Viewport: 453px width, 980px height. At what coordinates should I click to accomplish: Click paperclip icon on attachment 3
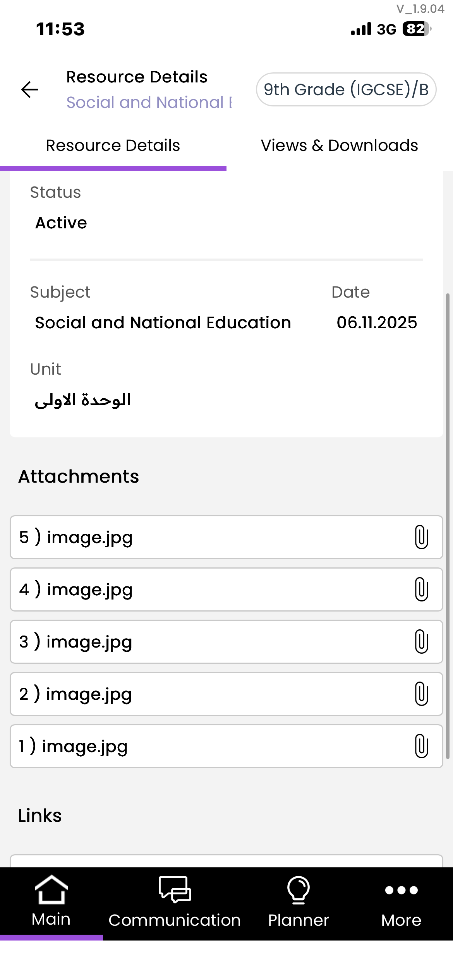421,641
